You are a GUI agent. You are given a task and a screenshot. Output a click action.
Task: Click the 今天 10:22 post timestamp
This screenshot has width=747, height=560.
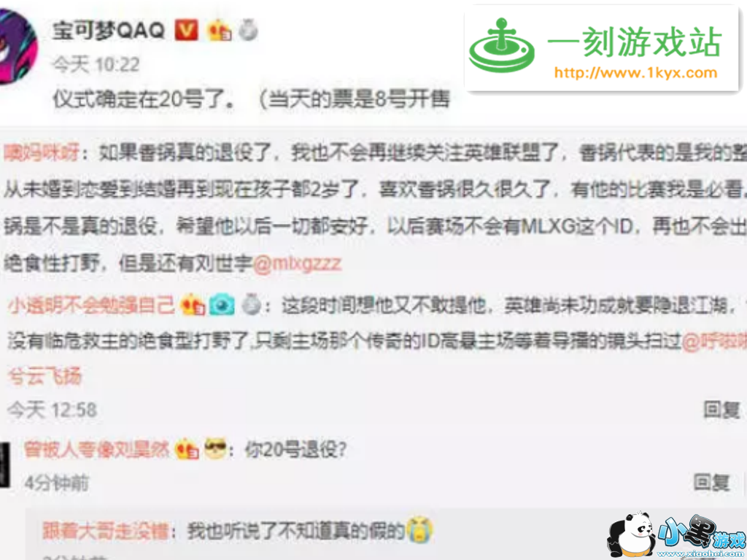(96, 64)
